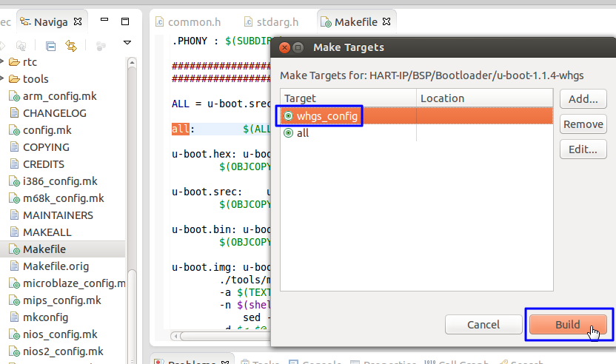Select nios_config.mk in the Navigator

tap(60, 334)
